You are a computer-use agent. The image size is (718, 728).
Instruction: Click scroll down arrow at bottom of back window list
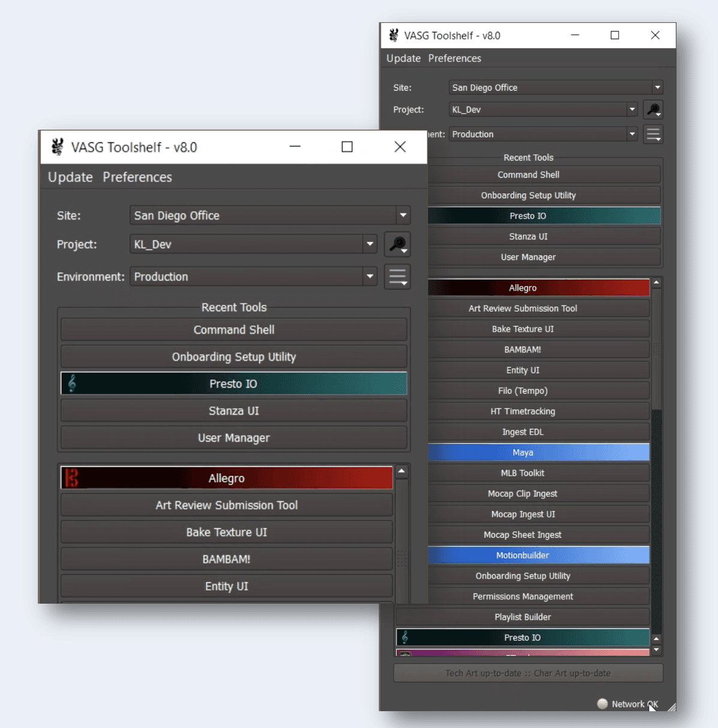(x=657, y=650)
